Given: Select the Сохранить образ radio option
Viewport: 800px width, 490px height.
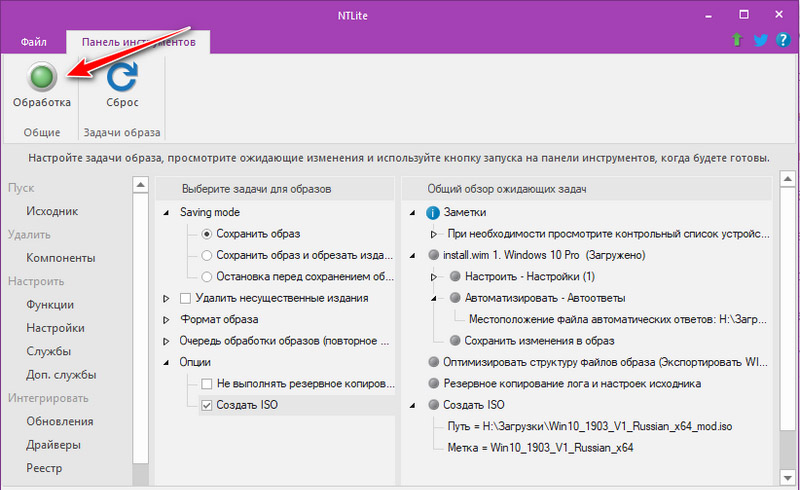Looking at the screenshot, I should point(207,234).
